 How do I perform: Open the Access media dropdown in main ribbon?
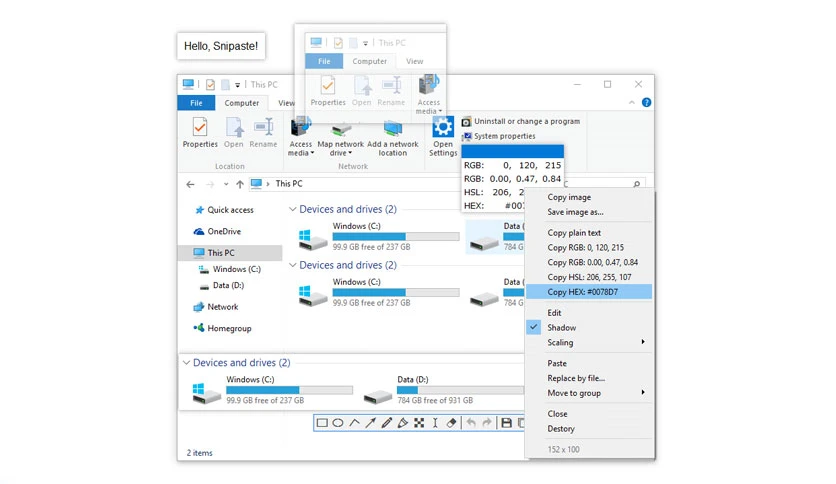(312, 153)
